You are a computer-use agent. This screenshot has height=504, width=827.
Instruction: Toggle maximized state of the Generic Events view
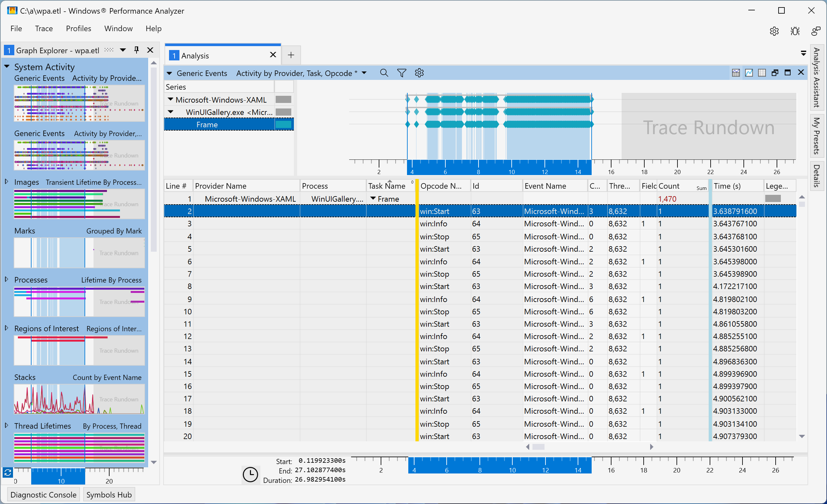(x=788, y=72)
